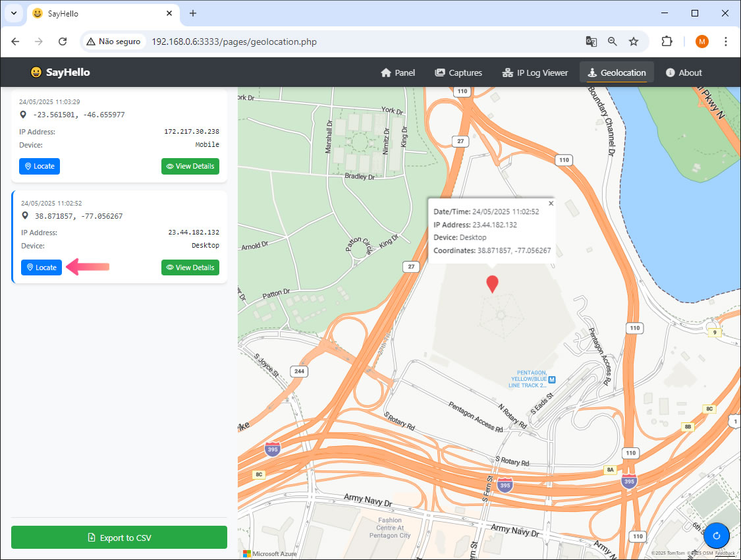Image resolution: width=741 pixels, height=560 pixels.
Task: View Details for the 23.44.182.132 entry
Action: pyautogui.click(x=190, y=267)
